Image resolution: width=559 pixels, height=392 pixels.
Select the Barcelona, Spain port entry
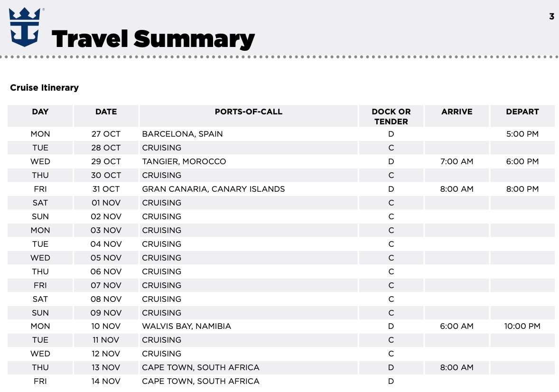[x=182, y=134]
